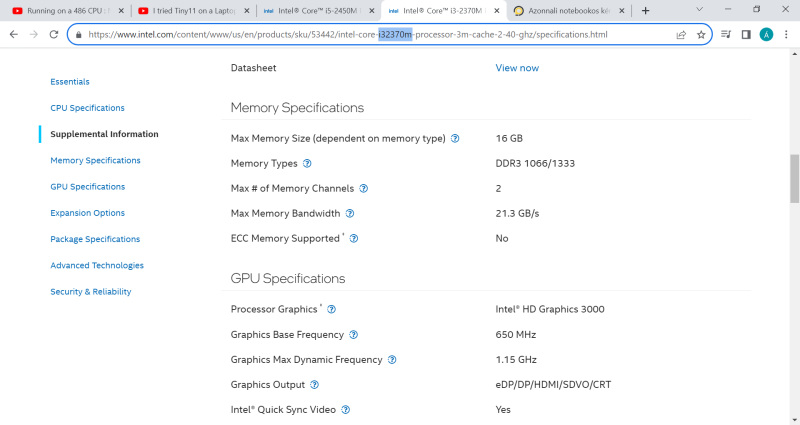Open the Datasheet View now link

[517, 68]
